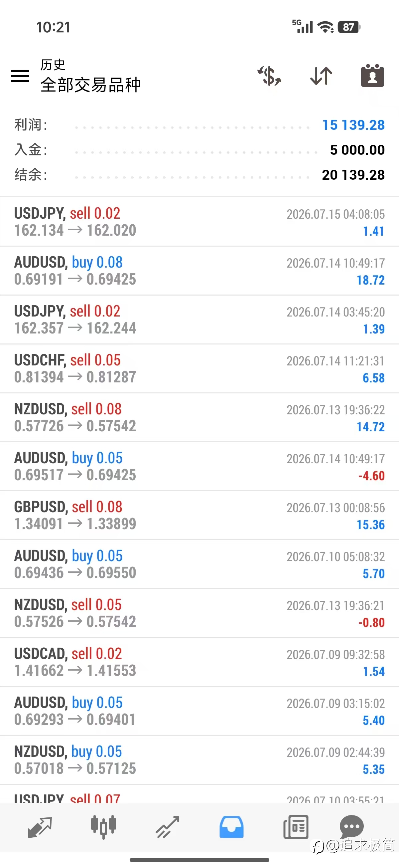Open the hamburger menu

pos(20,76)
